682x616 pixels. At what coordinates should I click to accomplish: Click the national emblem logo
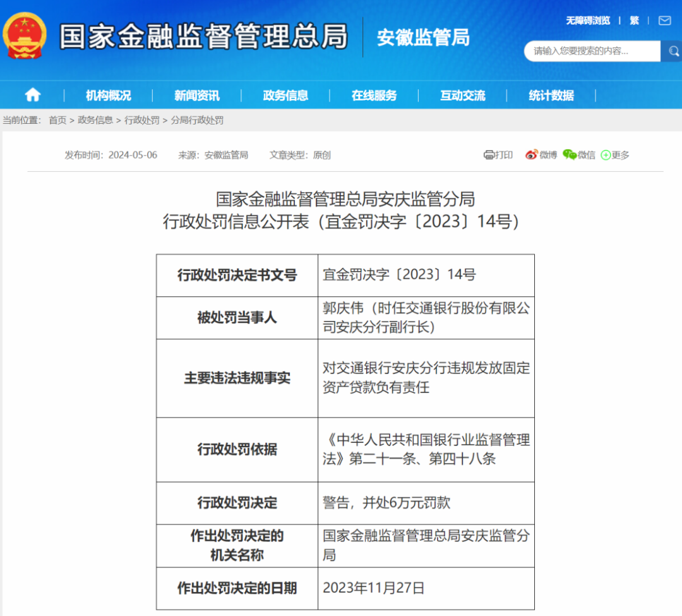click(25, 36)
